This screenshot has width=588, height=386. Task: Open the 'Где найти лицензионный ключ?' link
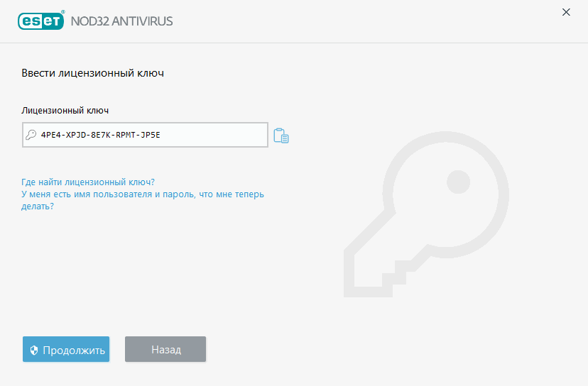(x=88, y=182)
